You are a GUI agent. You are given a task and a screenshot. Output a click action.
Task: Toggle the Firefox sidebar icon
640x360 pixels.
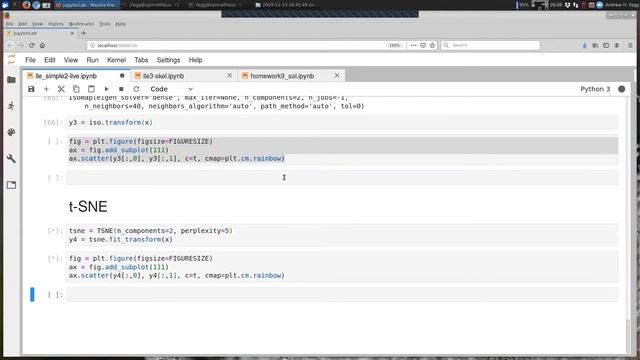[x=606, y=45]
